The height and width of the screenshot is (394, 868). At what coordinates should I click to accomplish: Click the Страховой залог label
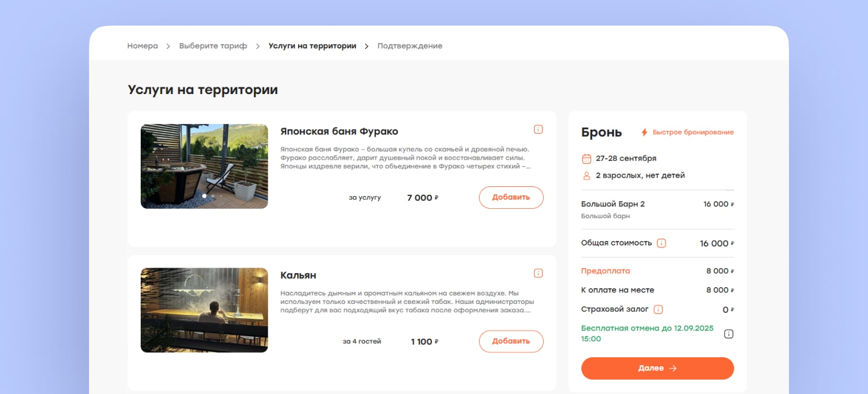point(615,309)
